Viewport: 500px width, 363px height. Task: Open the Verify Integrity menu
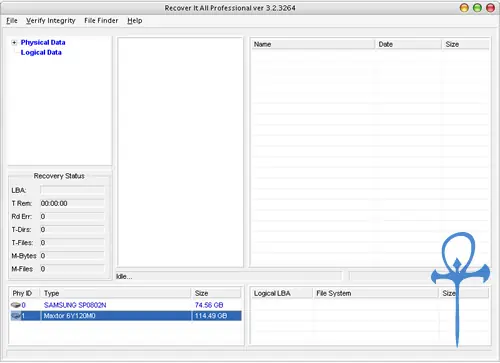click(x=51, y=21)
